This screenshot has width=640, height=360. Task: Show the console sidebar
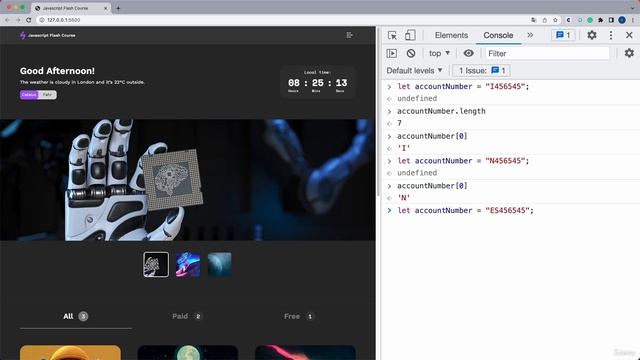click(391, 53)
